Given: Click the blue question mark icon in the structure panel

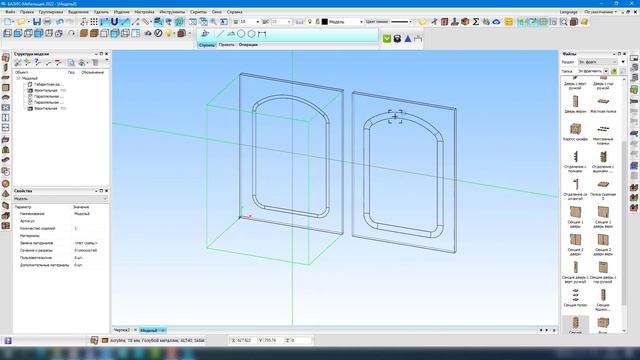Looking at the screenshot, I should tap(37, 62).
